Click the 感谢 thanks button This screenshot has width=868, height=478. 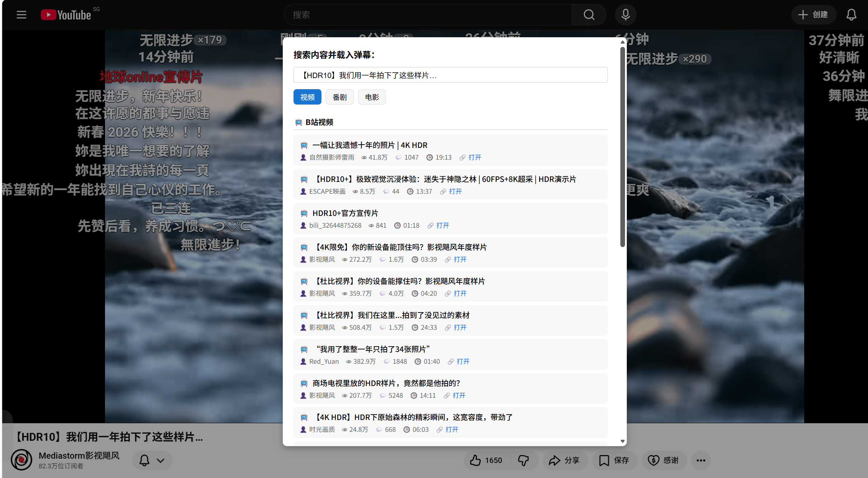(x=664, y=460)
